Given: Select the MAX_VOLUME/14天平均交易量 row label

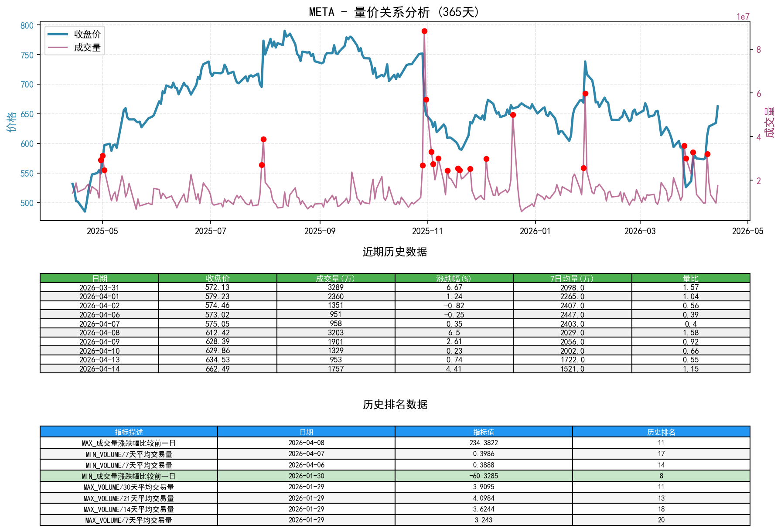Looking at the screenshot, I should tap(129, 509).
